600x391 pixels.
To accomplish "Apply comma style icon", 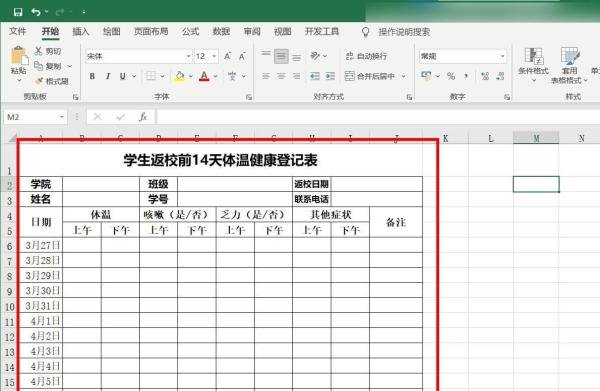I will click(x=466, y=76).
